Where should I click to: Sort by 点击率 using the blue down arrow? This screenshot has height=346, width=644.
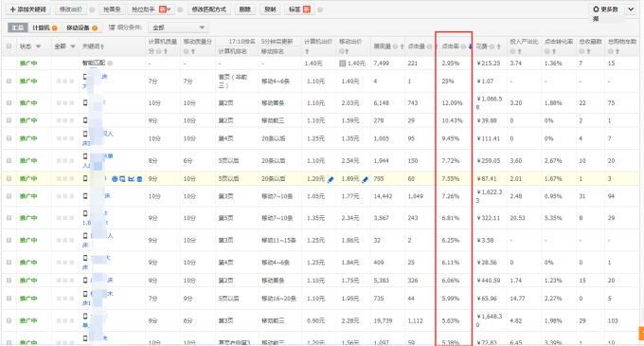471,46
